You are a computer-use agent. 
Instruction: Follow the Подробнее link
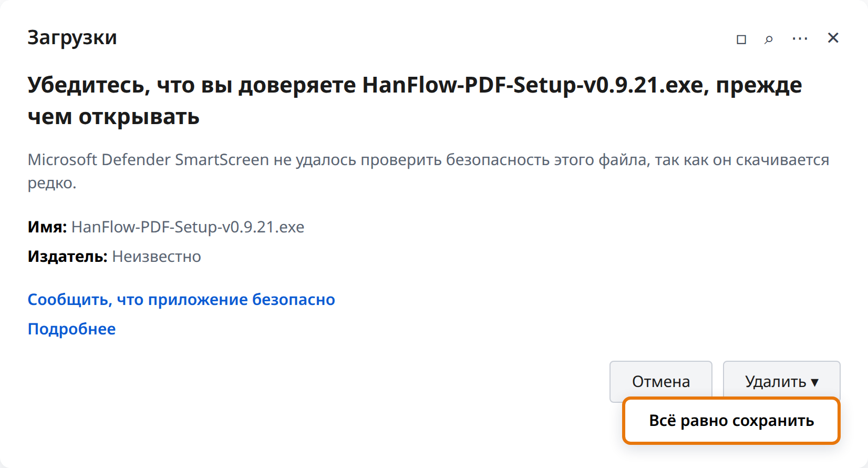[x=71, y=329]
